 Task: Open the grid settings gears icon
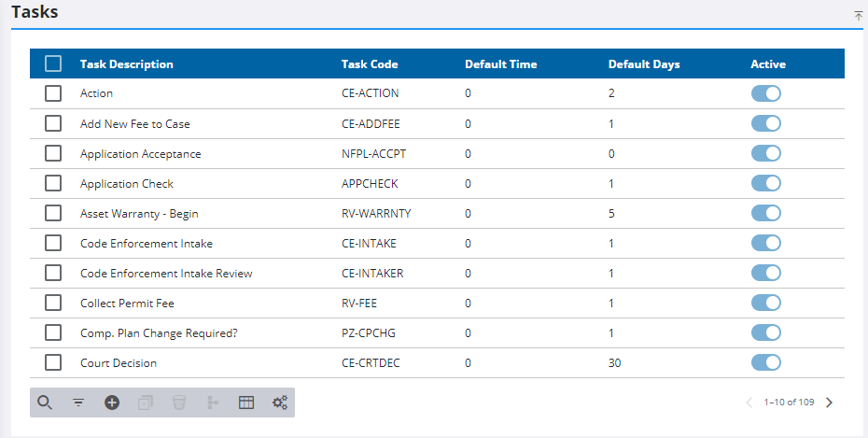click(279, 403)
